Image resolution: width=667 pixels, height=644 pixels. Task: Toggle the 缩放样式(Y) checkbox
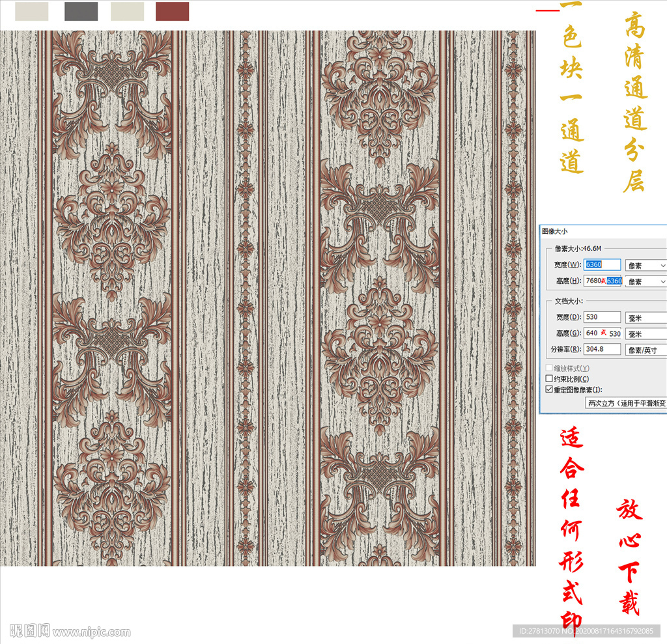(x=549, y=368)
